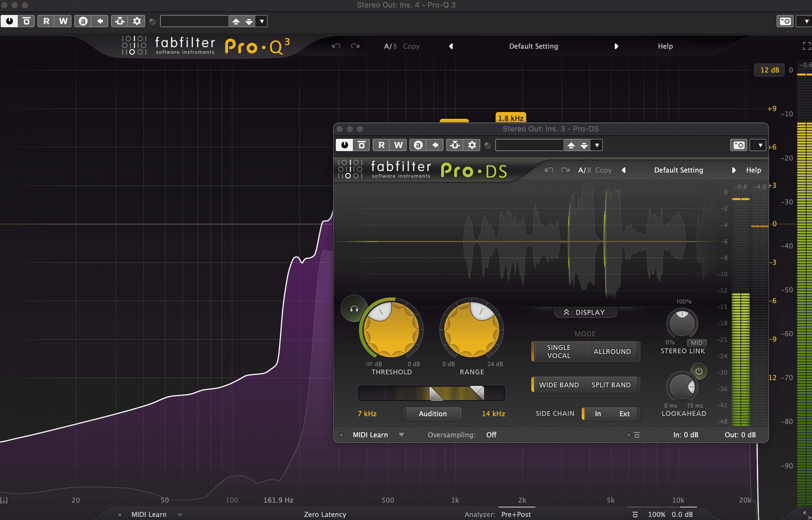The height and width of the screenshot is (520, 812).
Task: Open Pro-Q 3 Default Setting preset menu
Action: (x=533, y=46)
